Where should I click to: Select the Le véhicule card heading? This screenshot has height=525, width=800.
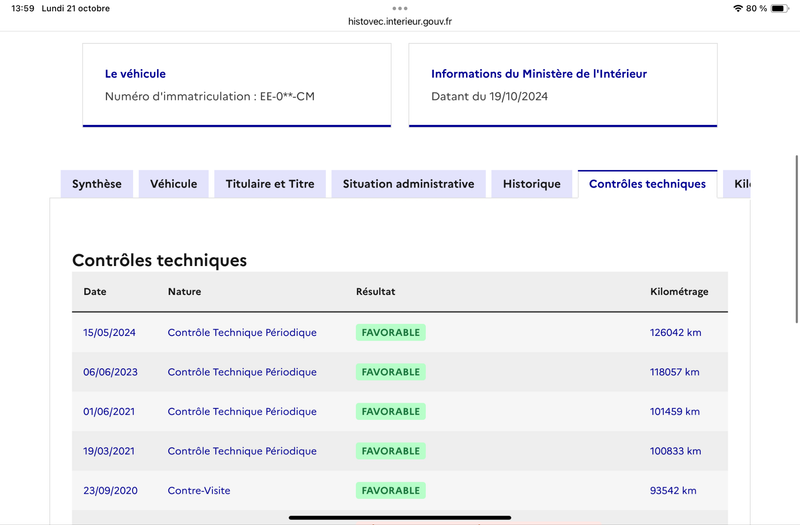tap(135, 73)
